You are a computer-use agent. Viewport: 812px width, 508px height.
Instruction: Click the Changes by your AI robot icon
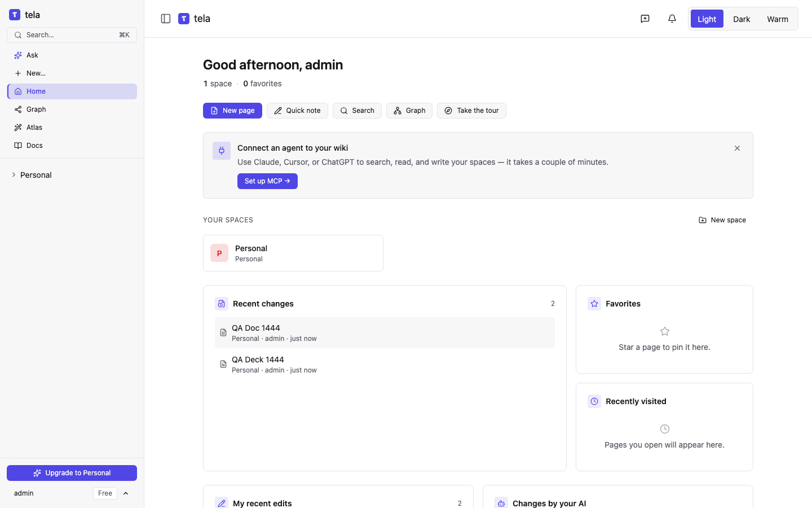501,503
